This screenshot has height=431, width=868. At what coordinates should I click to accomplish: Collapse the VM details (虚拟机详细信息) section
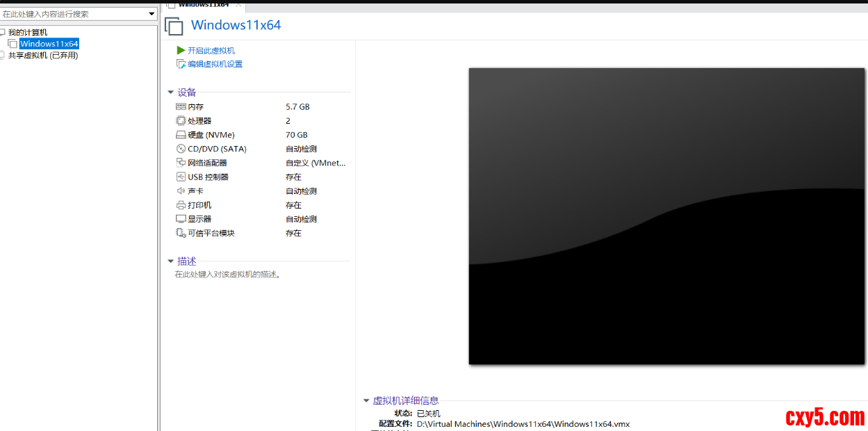366,400
